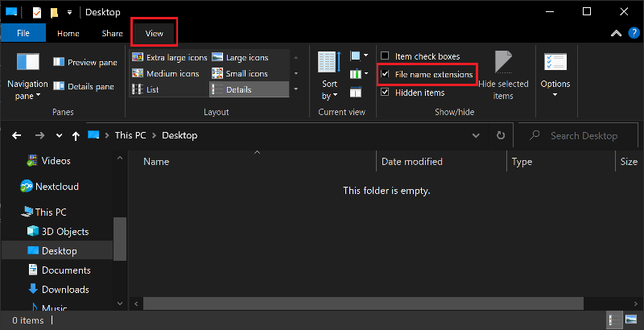Click the horizontal scrollbar thumb

click(363, 303)
